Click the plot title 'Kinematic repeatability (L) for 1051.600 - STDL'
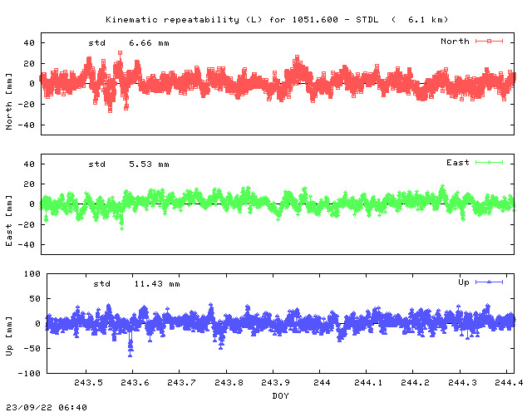Image resolution: width=532 pixels, height=412 pixels. coord(242,20)
